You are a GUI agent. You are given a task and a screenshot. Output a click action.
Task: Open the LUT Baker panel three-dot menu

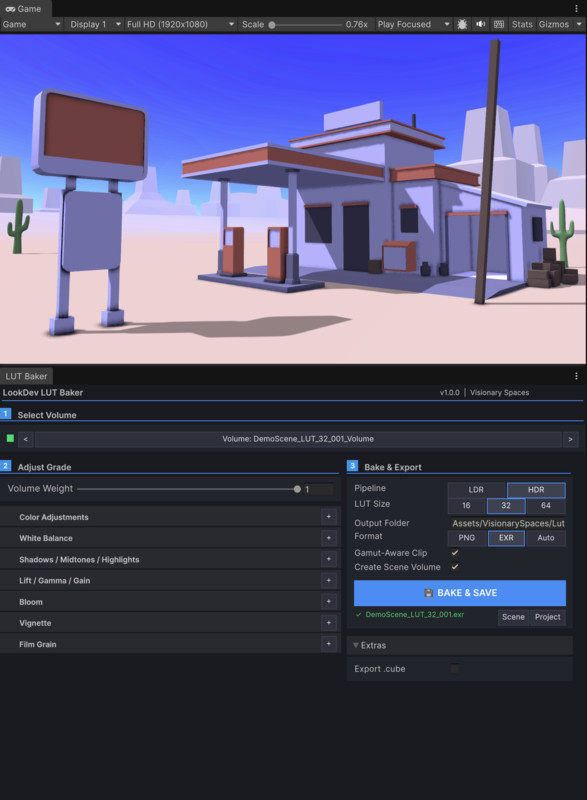point(576,376)
